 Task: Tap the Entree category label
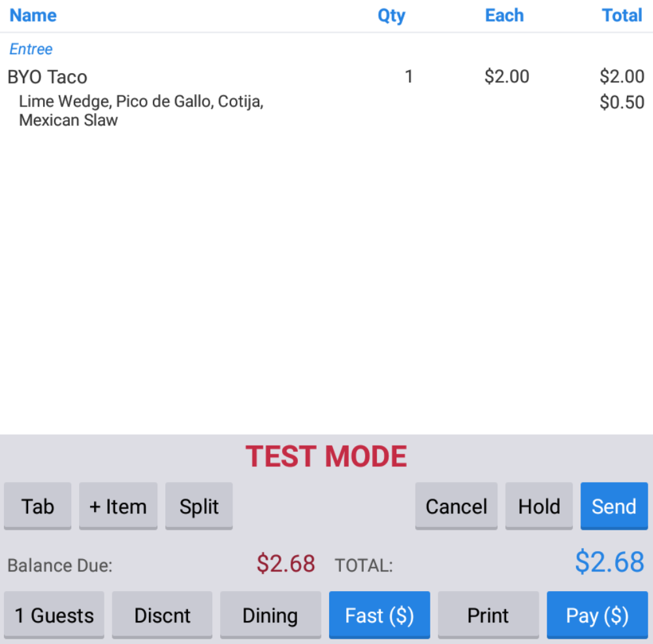click(x=31, y=49)
